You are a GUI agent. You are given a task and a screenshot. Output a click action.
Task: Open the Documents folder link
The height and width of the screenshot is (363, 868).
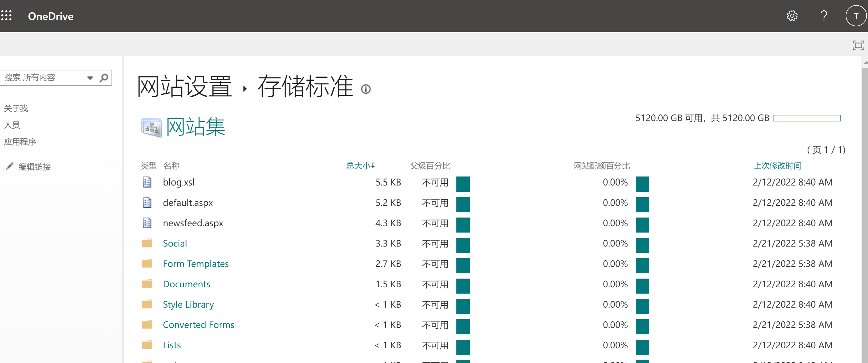click(x=186, y=284)
